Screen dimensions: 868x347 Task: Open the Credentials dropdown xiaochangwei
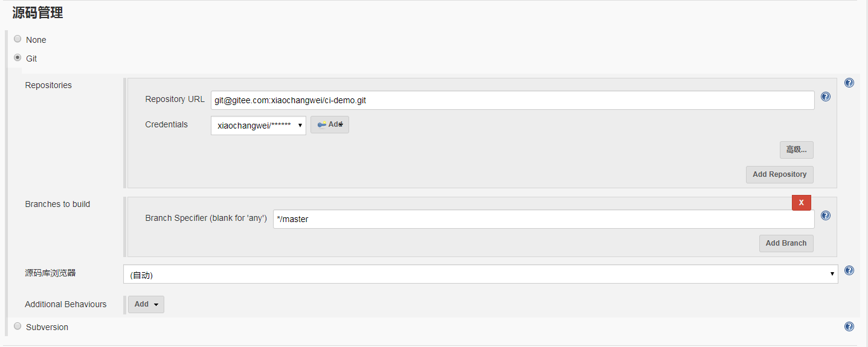[259, 126]
